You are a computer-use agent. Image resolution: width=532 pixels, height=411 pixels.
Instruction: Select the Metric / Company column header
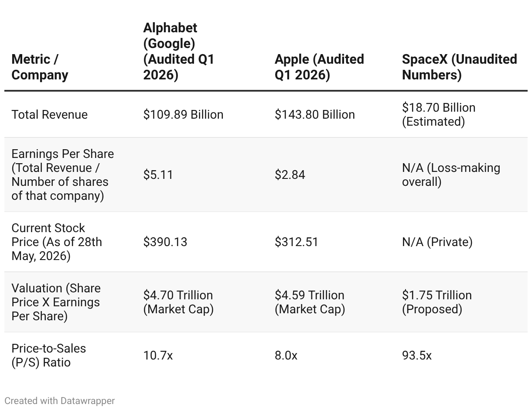coord(40,67)
